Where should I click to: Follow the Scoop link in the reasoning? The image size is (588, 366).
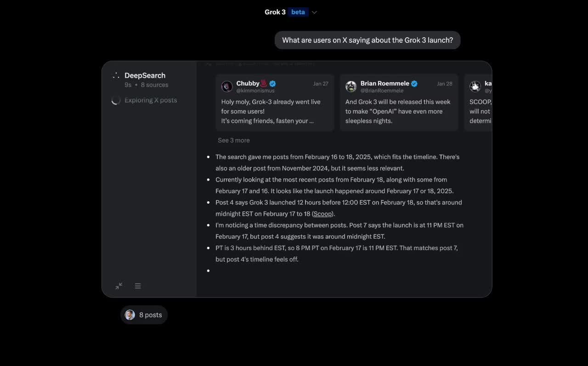[x=322, y=214]
